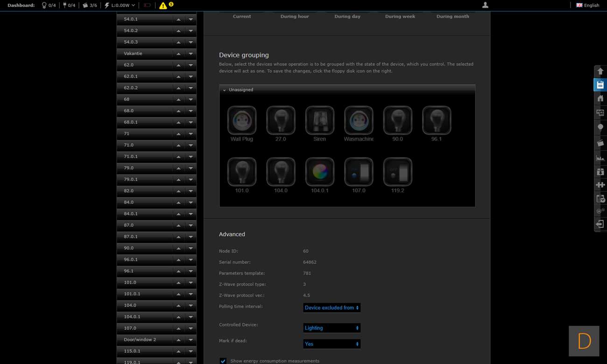Select the Wasmachine plug device
607x364 pixels.
(x=359, y=120)
